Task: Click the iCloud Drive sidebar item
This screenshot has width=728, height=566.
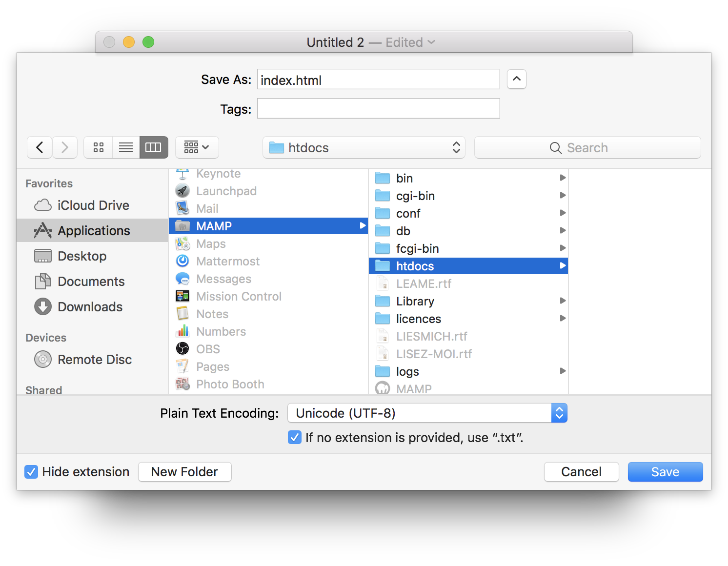Action: (93, 205)
